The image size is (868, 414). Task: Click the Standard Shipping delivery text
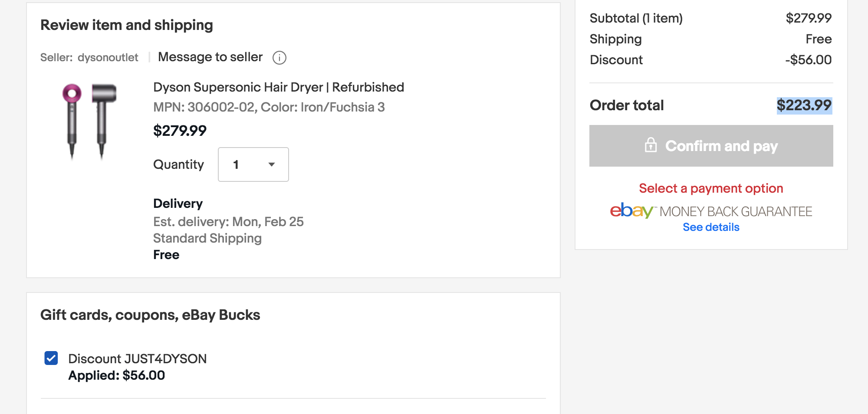(207, 238)
